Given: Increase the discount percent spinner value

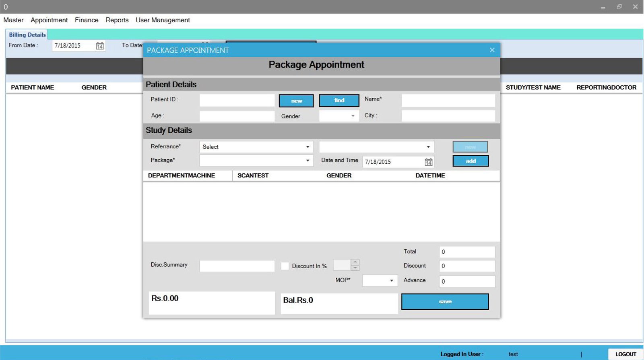Looking at the screenshot, I should [x=355, y=262].
